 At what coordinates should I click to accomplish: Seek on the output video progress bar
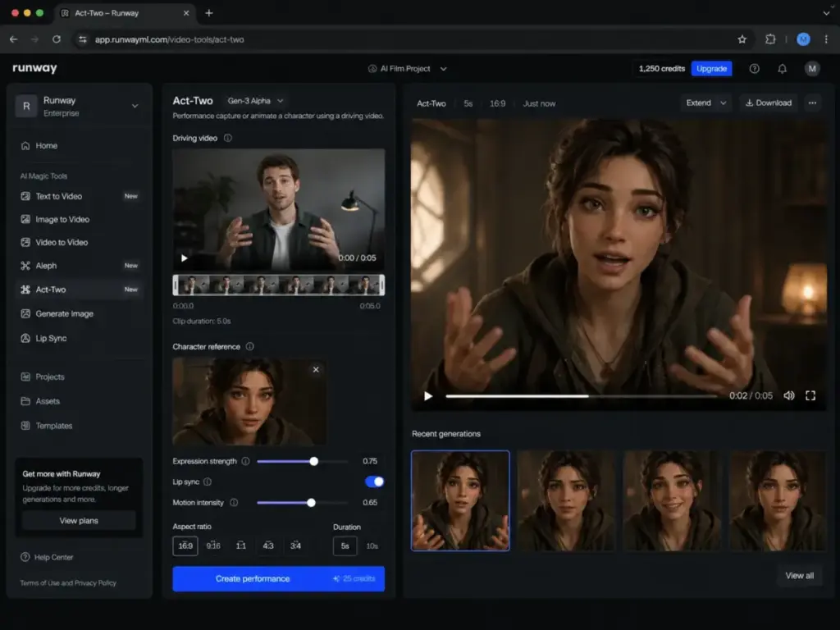click(582, 396)
